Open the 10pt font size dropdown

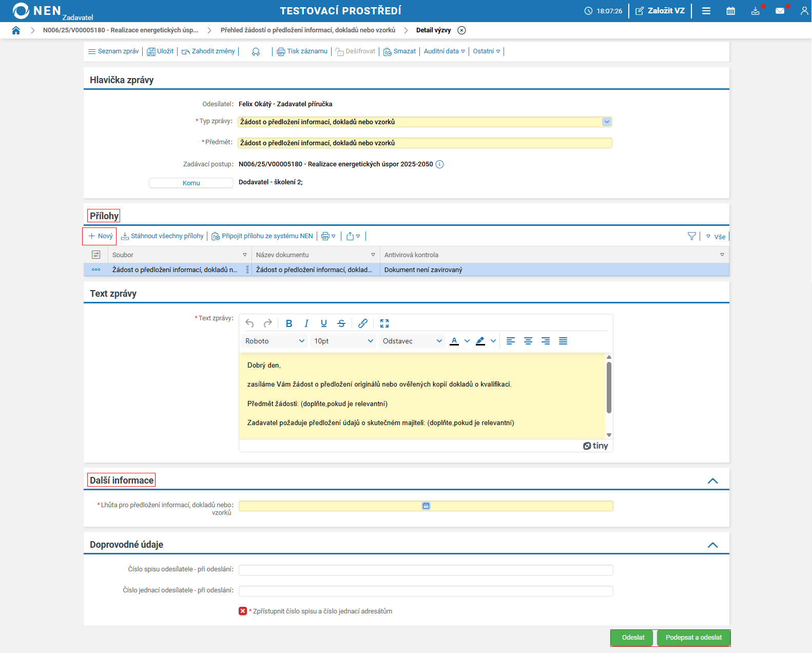coord(343,341)
